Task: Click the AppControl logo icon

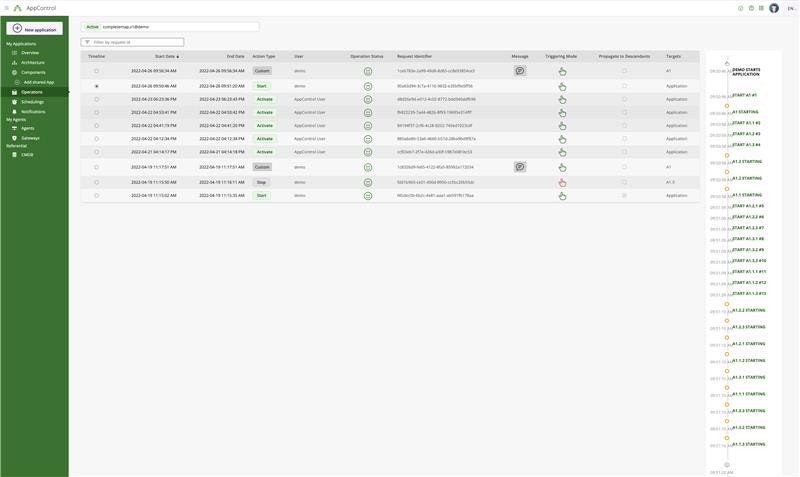Action: (17, 8)
